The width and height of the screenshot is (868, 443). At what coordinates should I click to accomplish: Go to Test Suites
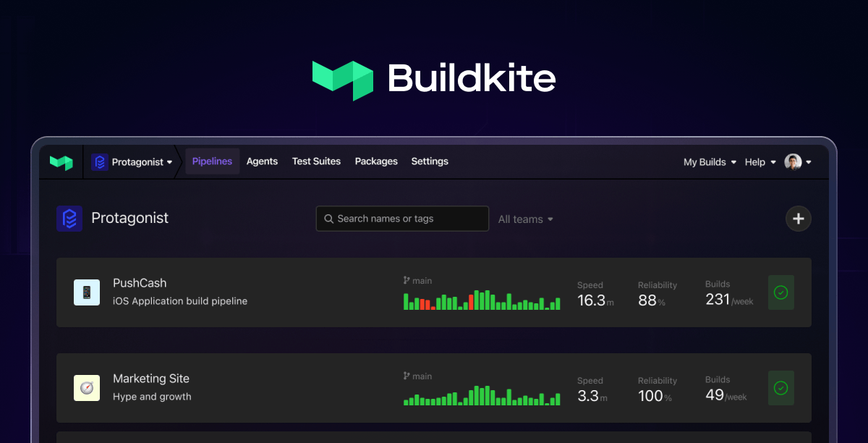tap(316, 161)
